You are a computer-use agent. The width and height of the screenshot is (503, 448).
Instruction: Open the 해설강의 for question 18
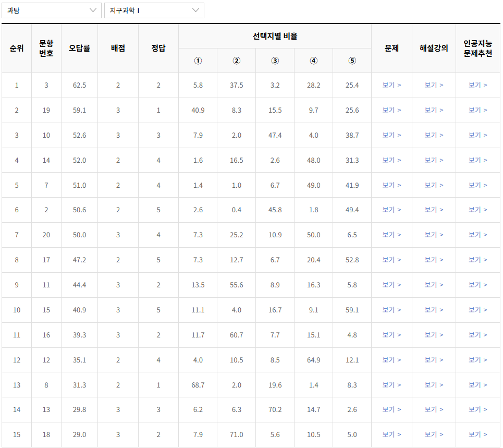pyautogui.click(x=435, y=434)
